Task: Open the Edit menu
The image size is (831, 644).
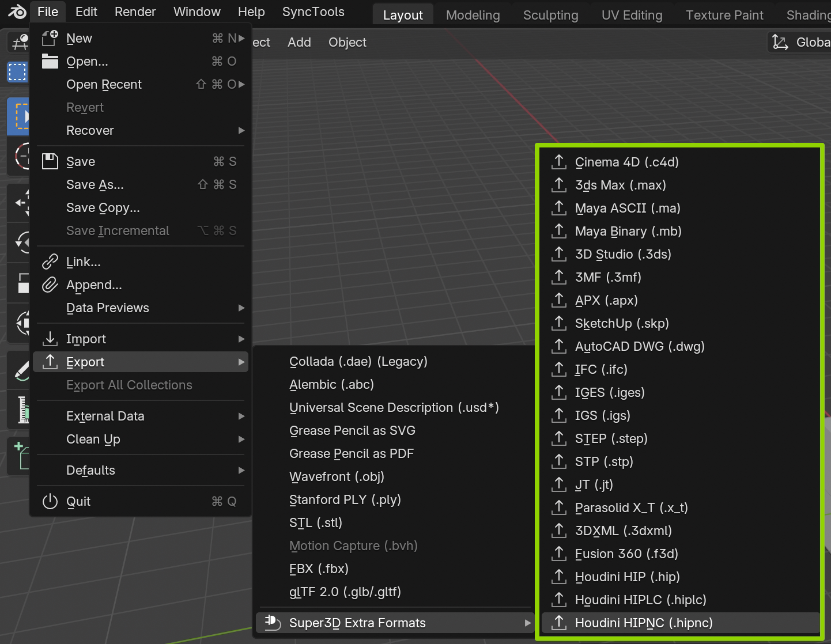Action: (86, 12)
